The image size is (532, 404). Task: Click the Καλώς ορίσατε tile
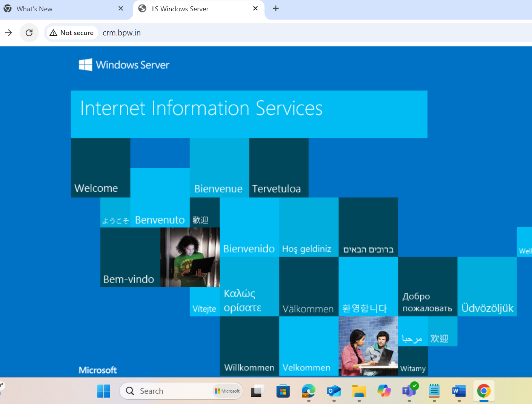tap(249, 287)
